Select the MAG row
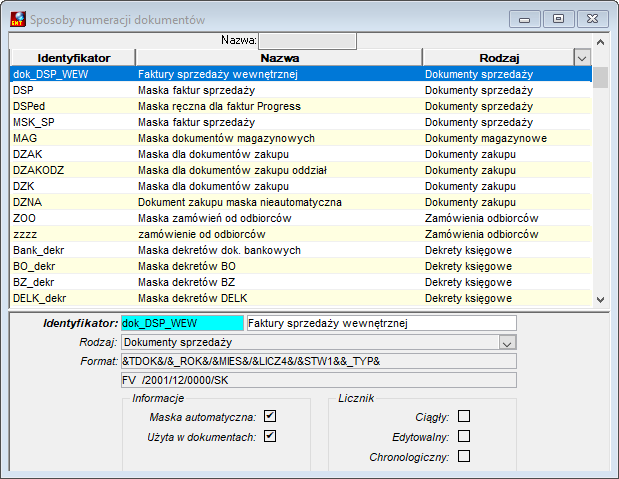Screen dimensions: 619x479 click(x=301, y=138)
